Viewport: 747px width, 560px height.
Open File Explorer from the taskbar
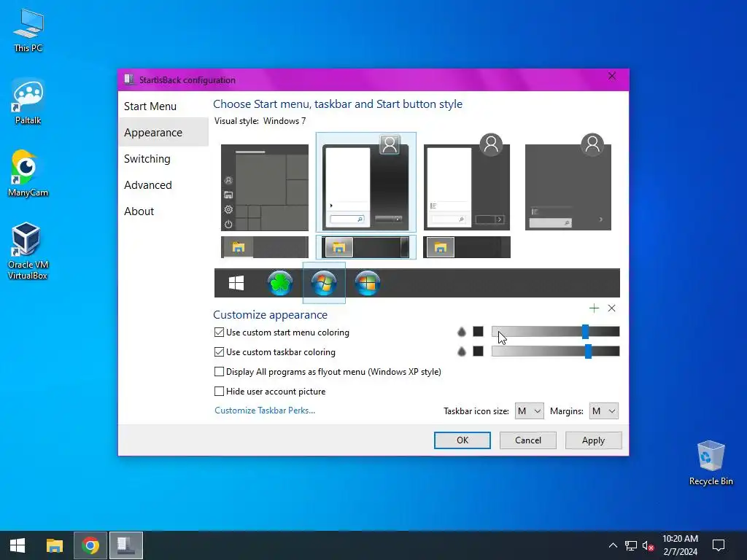(x=54, y=545)
